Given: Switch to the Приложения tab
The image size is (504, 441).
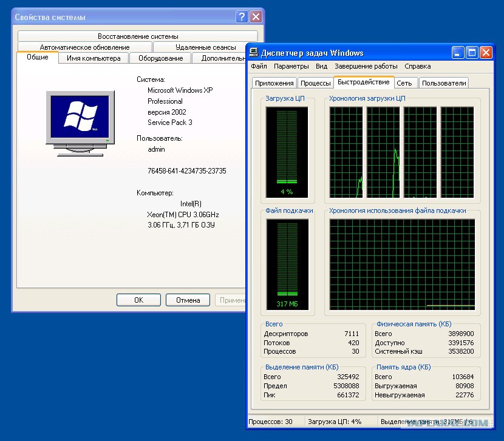Looking at the screenshot, I should (274, 83).
